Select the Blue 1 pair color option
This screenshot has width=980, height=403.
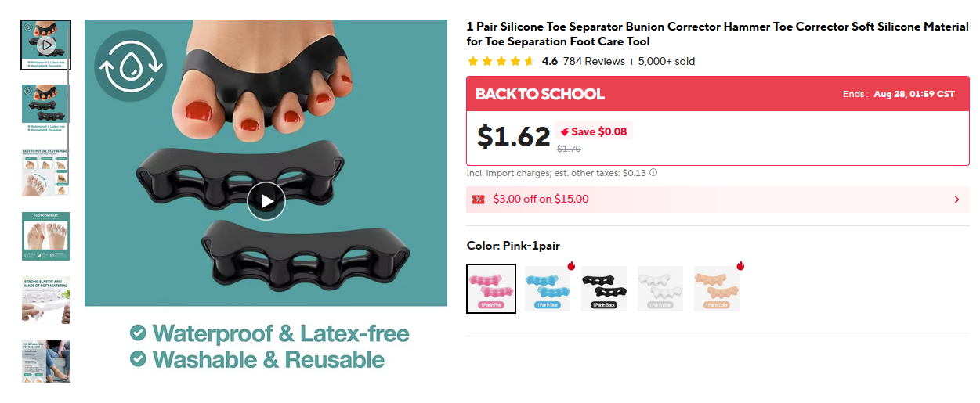[548, 289]
